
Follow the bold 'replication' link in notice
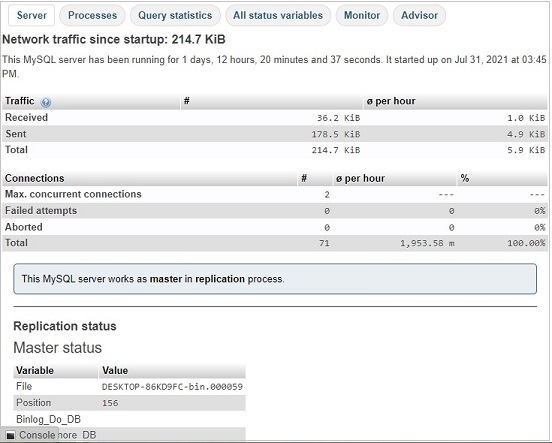click(x=220, y=279)
